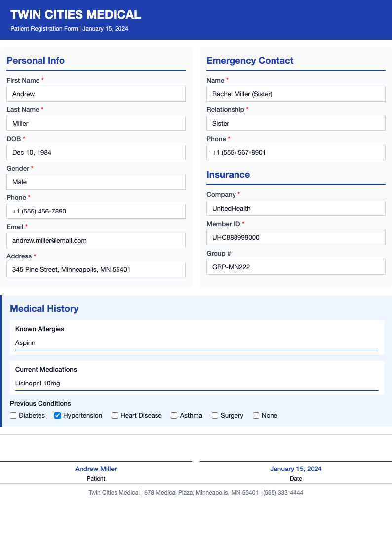The width and height of the screenshot is (392, 555).
Task: Click the Andrew Miller patient signature
Action: tap(96, 469)
